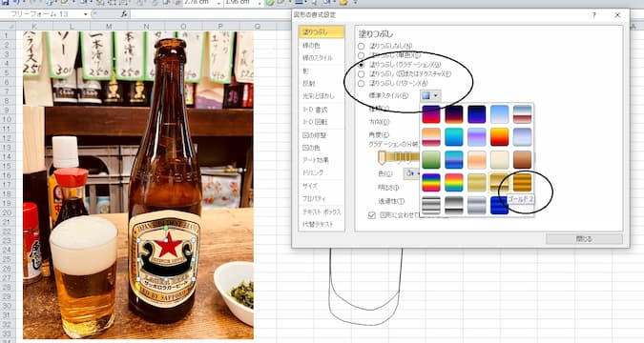Choose the peach preset gradient
The height and width of the screenshot is (343, 644).
pos(476,160)
